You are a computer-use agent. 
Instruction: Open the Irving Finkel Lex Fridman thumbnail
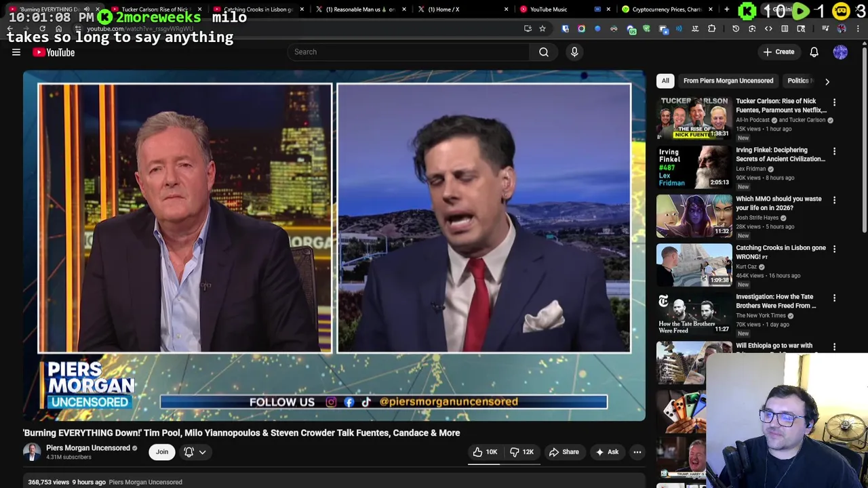pos(694,167)
